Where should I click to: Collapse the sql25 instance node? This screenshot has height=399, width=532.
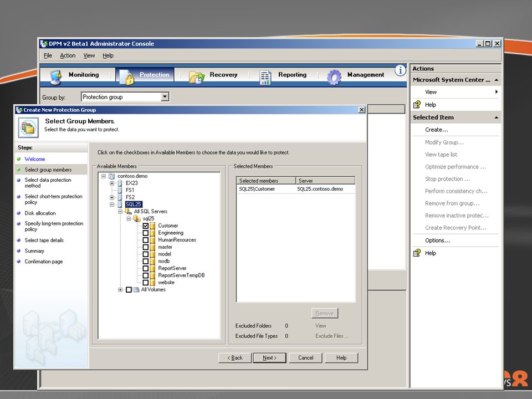[129, 218]
